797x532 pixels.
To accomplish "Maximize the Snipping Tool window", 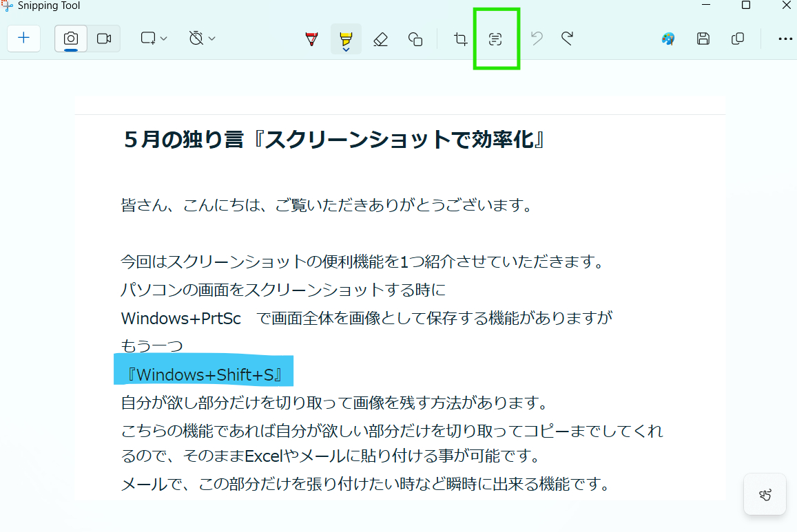I will pos(746,5).
